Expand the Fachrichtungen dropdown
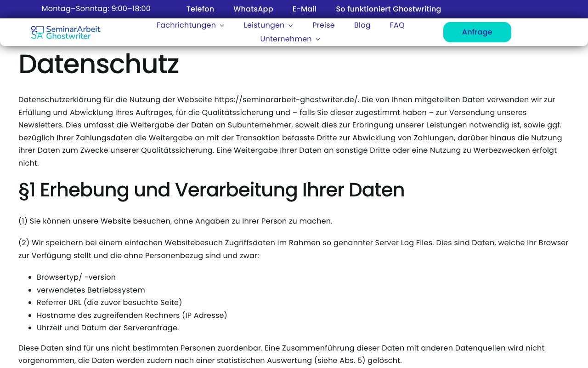 tap(186, 25)
